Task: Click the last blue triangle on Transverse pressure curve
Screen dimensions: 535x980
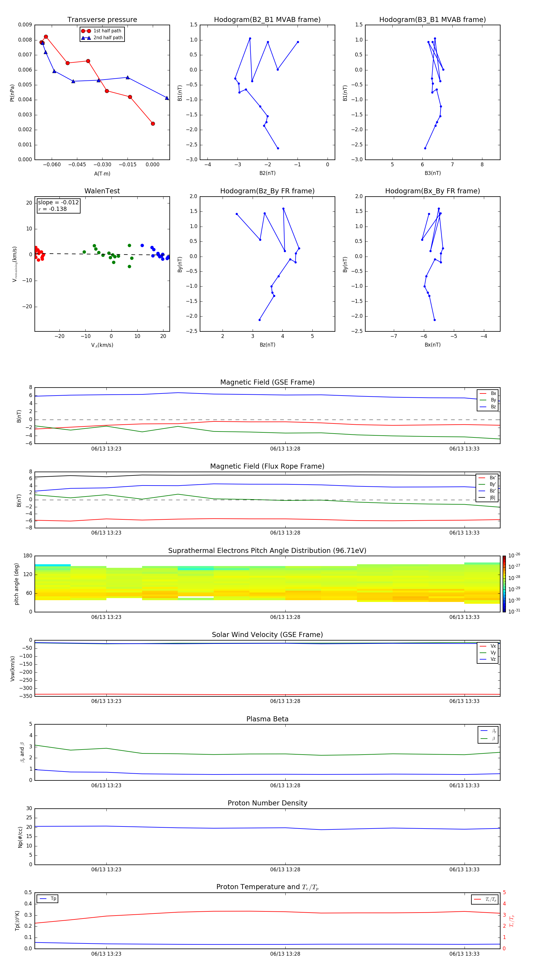Action: [167, 98]
